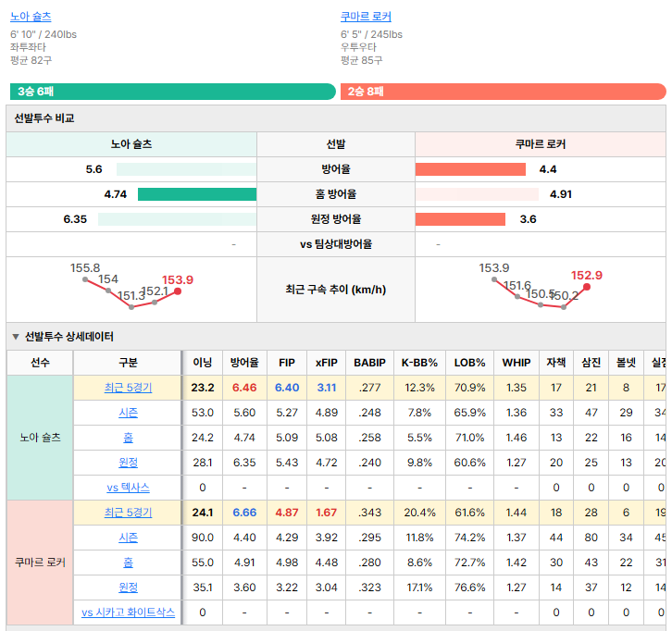672x631 pixels.
Task: Open the vs 텍사스 link
Action: pyautogui.click(x=128, y=488)
